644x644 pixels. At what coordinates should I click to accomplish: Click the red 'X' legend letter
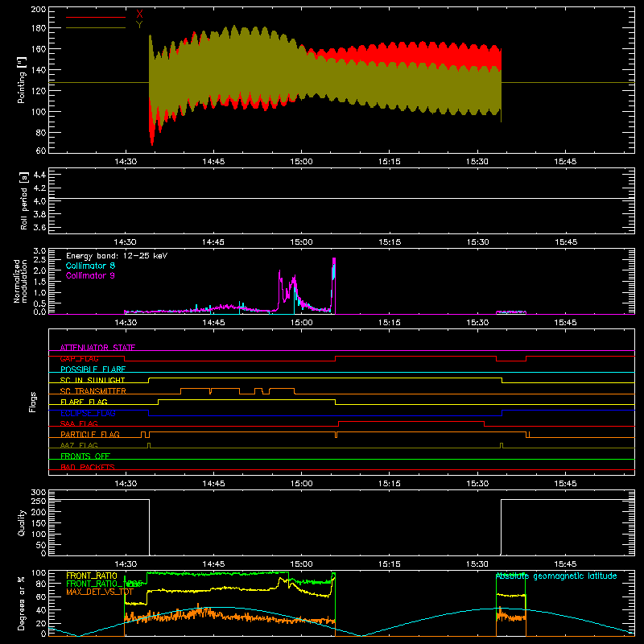[x=139, y=14]
